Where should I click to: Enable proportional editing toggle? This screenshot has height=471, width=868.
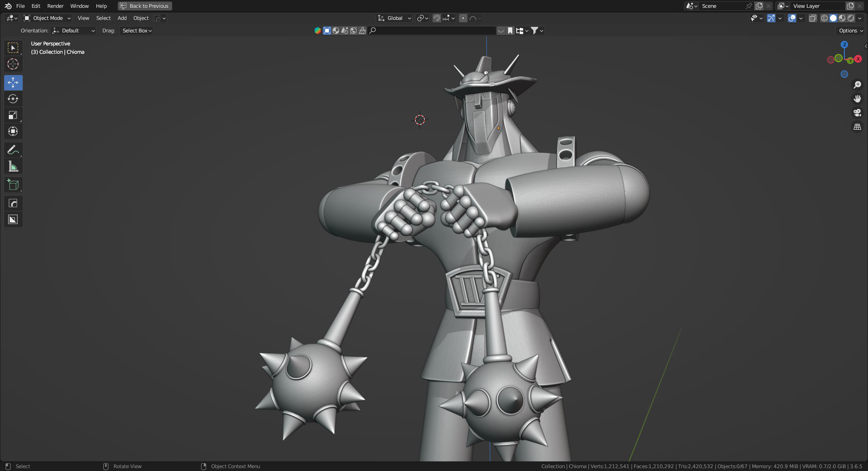point(463,18)
